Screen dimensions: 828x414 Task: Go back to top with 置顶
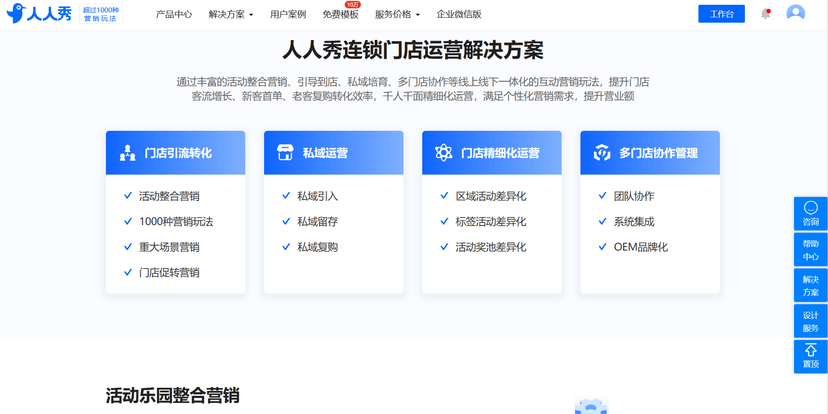[x=811, y=356]
